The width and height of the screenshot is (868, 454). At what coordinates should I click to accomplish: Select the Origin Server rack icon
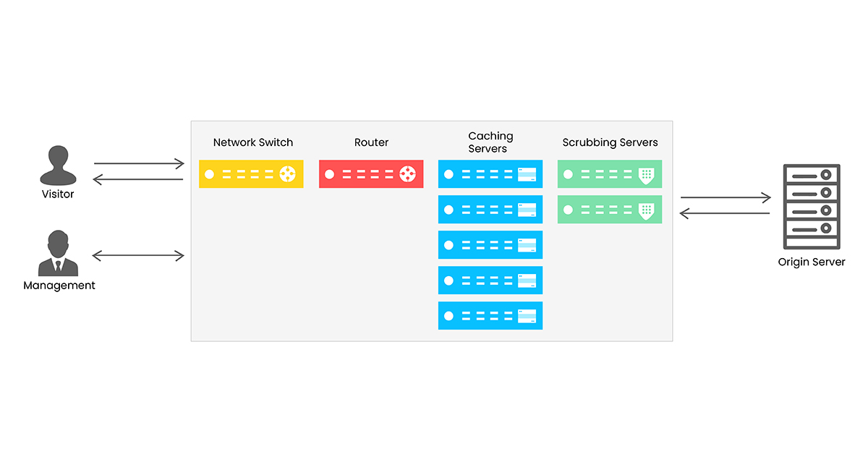(x=812, y=207)
